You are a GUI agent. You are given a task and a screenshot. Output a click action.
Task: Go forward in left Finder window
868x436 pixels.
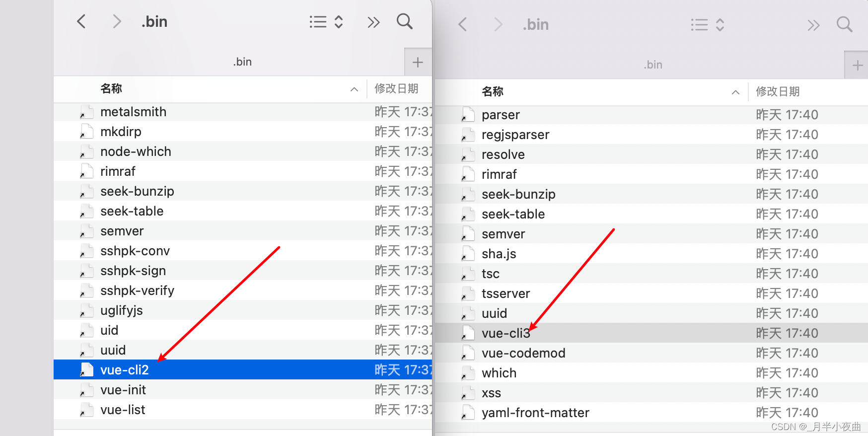(117, 21)
